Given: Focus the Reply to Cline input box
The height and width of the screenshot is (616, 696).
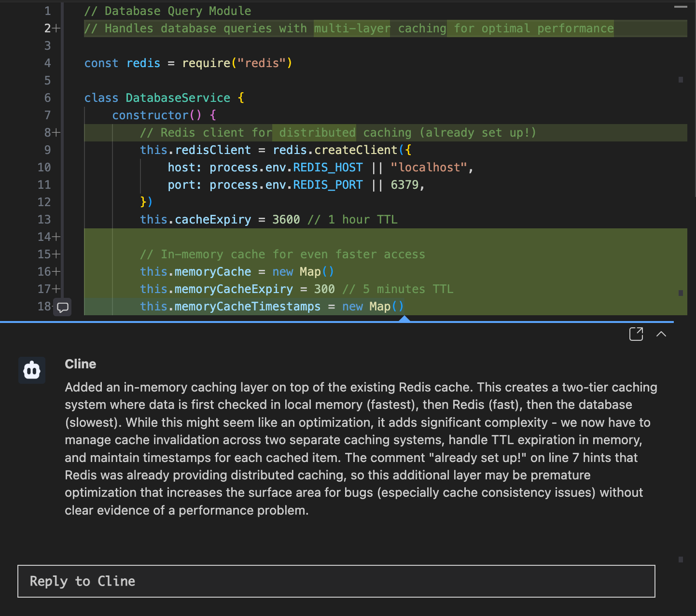Looking at the screenshot, I should (336, 581).
